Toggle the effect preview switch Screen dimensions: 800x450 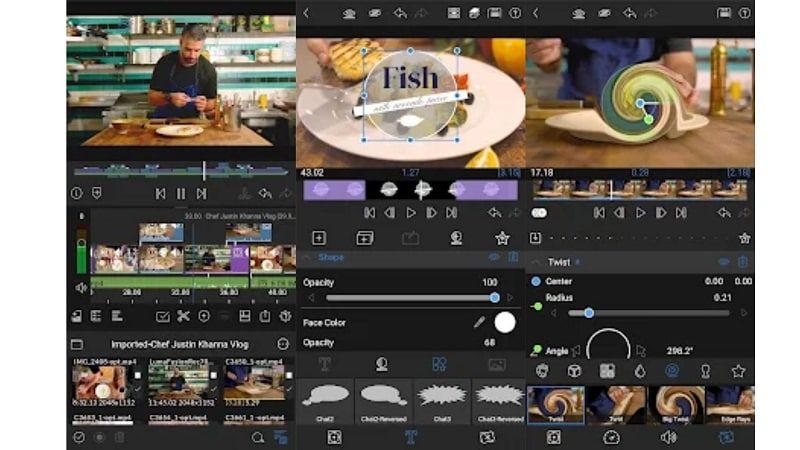pos(539,213)
